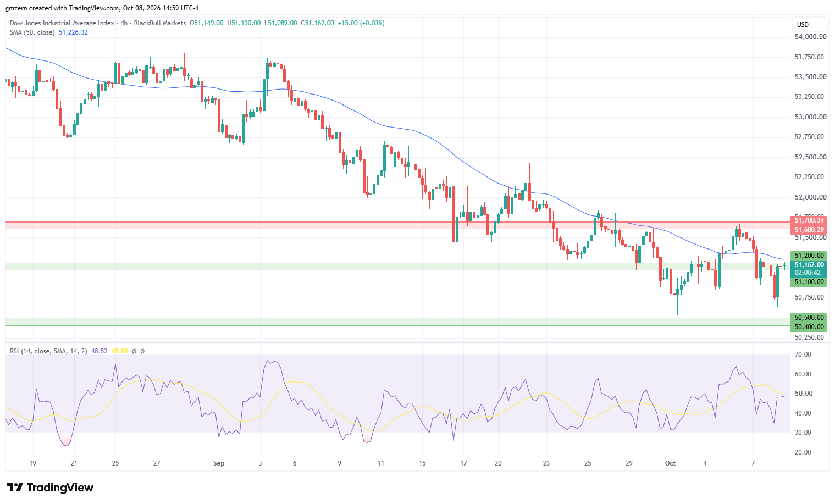The width and height of the screenshot is (835, 504).
Task: Click the countdown timer 02:00:42
Action: pyautogui.click(x=808, y=273)
